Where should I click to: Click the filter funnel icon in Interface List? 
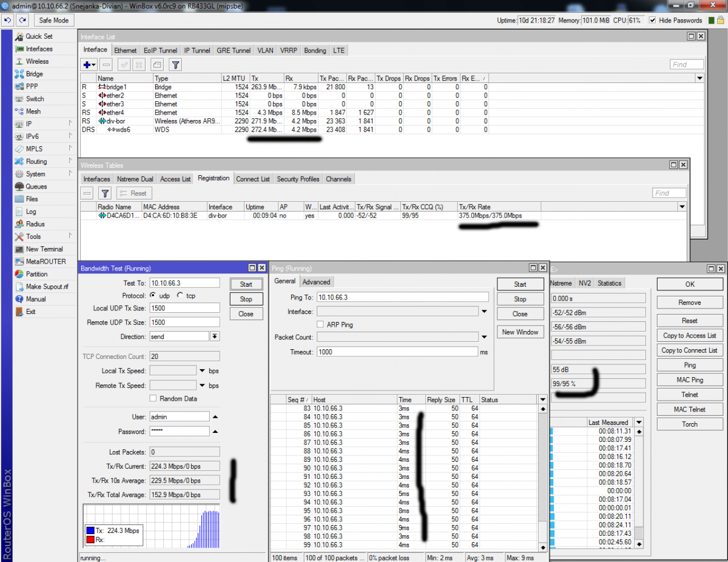point(175,64)
